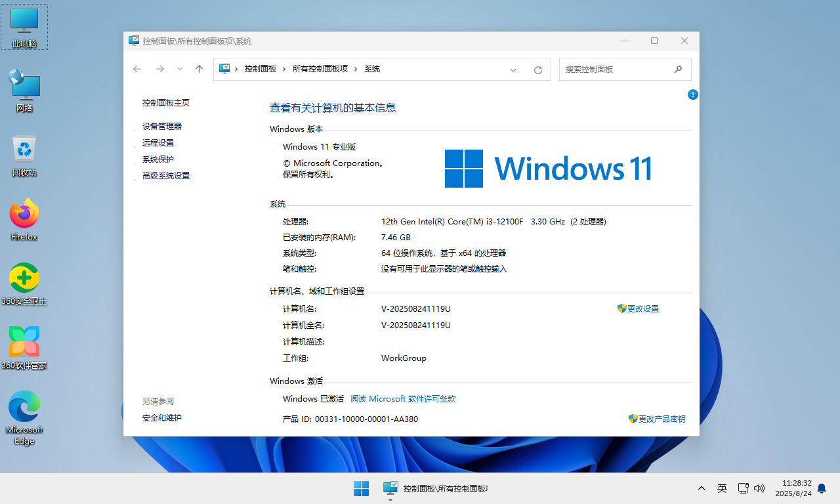The image size is (840, 504).
Task: Click the Start button on taskbar
Action: click(361, 488)
